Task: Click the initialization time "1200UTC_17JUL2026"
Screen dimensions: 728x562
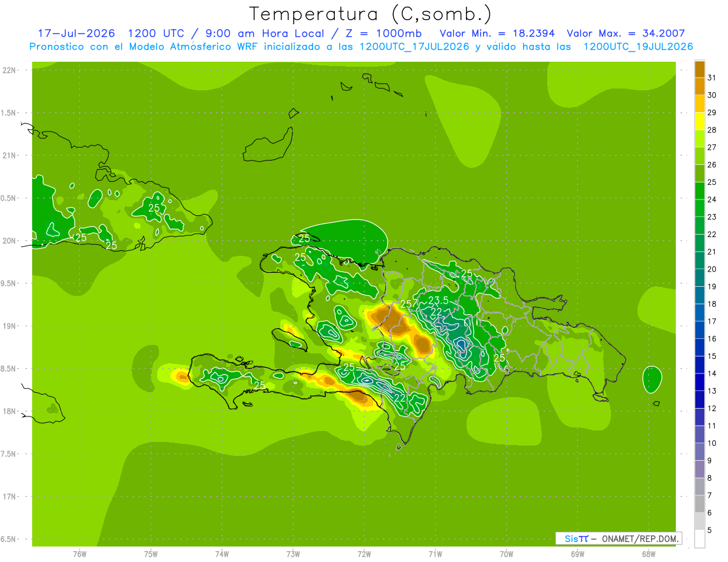Action: click(414, 47)
